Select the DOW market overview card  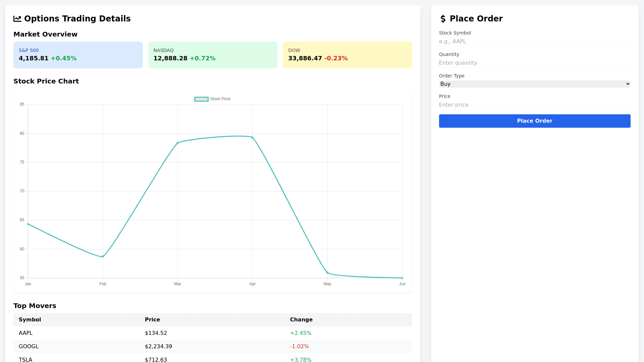coord(347,55)
